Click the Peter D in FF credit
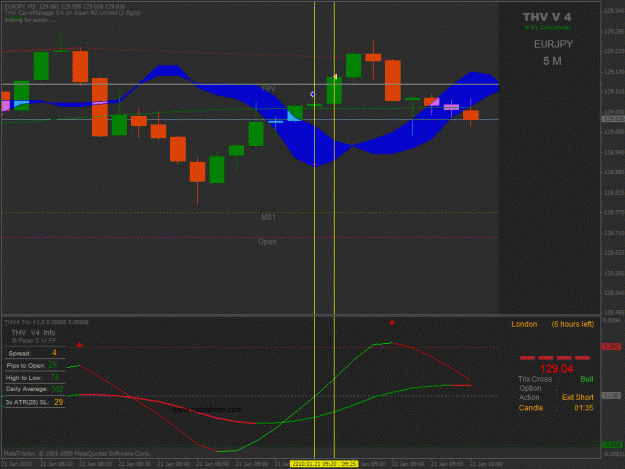This screenshot has height=469, width=625. pyautogui.click(x=34, y=341)
